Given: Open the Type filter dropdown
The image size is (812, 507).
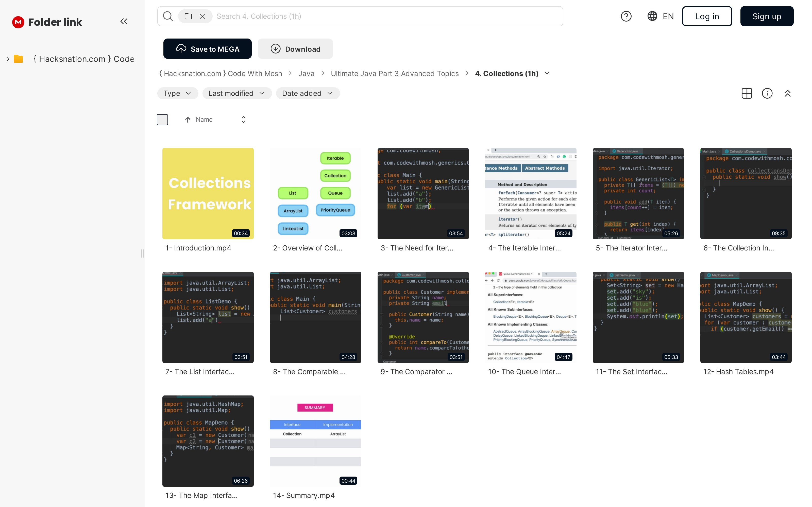Looking at the screenshot, I should pyautogui.click(x=178, y=93).
